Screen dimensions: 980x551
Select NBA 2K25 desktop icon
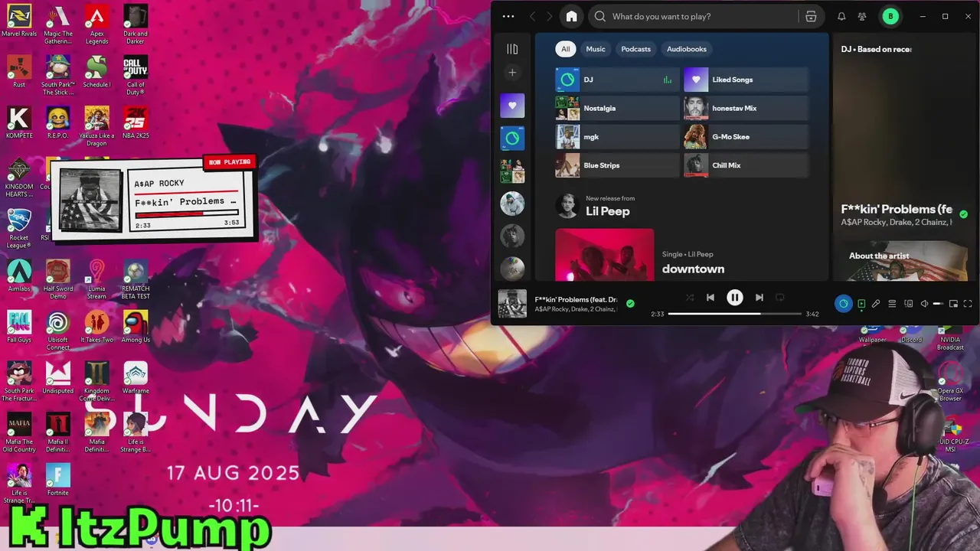pyautogui.click(x=136, y=122)
